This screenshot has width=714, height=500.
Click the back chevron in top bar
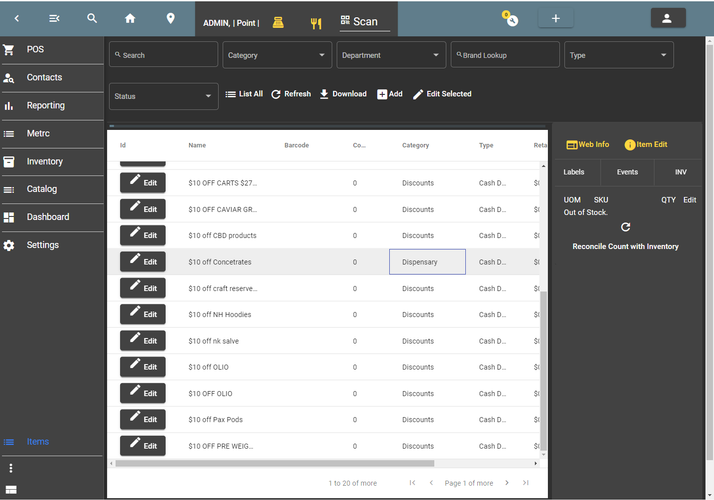click(17, 18)
